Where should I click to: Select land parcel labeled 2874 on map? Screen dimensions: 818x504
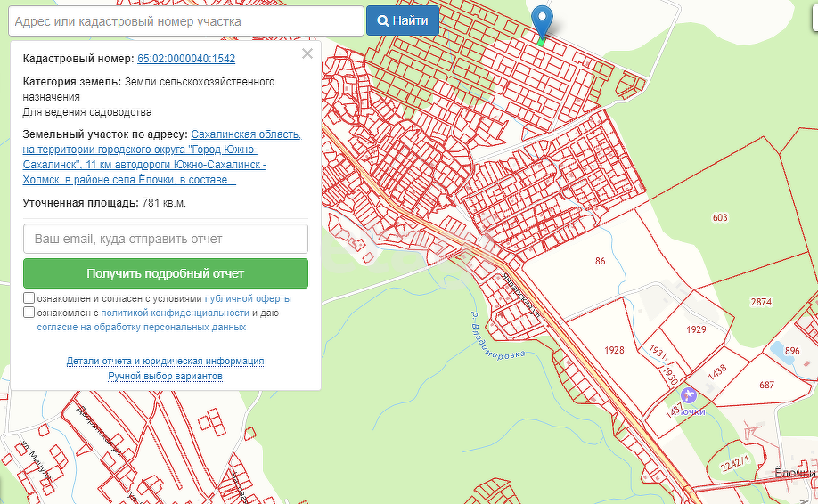tap(760, 303)
